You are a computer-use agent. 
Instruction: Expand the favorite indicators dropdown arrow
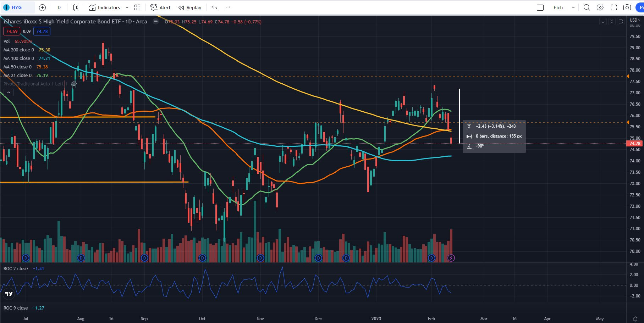coord(127,7)
